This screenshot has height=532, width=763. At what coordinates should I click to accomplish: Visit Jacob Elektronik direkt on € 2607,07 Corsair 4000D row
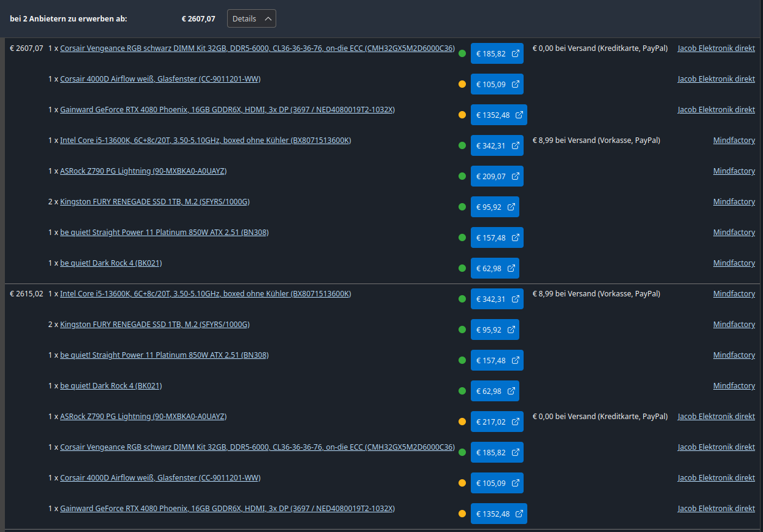coord(716,79)
